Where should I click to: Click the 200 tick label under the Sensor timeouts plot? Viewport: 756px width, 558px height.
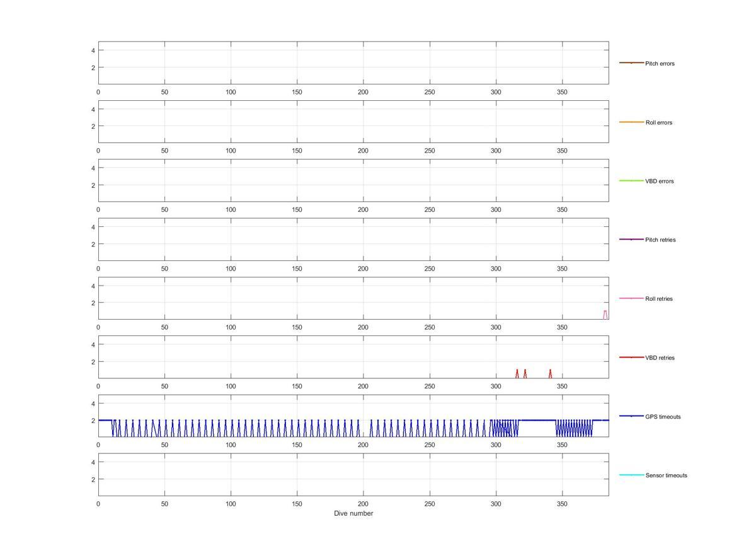click(364, 504)
